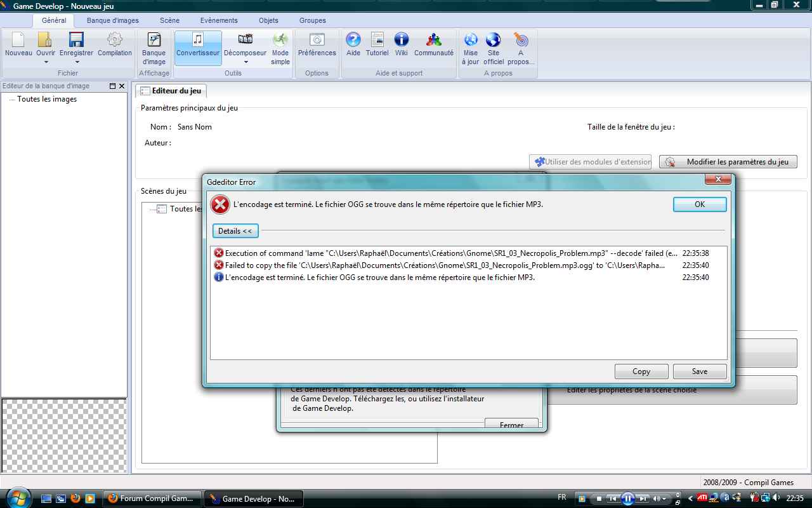
Task: Confirm the error dialog with OK
Action: point(700,204)
